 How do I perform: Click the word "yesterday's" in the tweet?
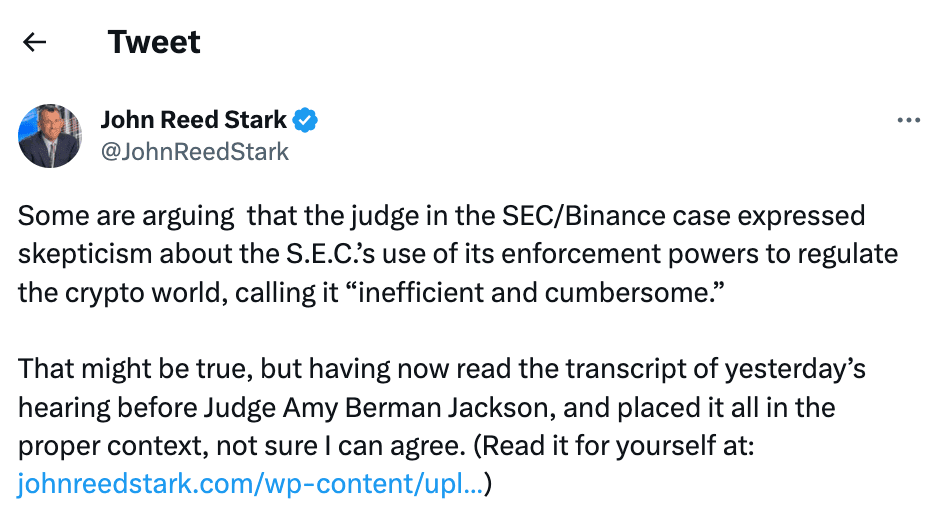pos(796,370)
